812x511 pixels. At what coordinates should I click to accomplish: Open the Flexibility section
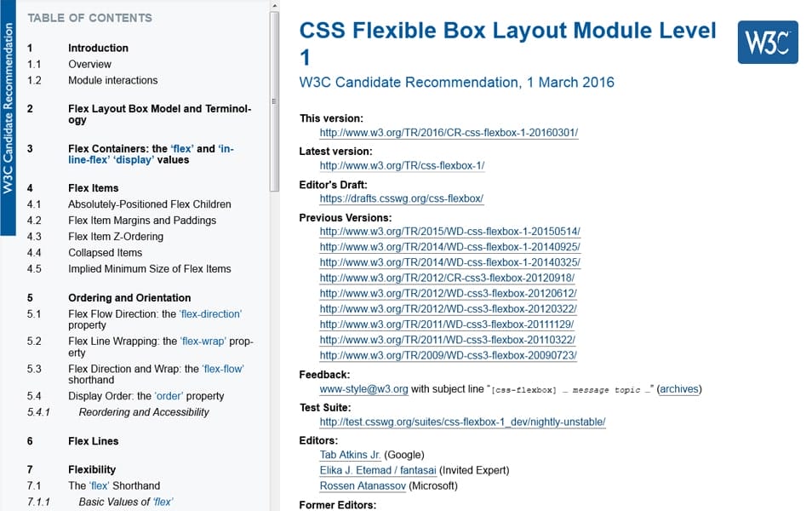[x=92, y=469]
